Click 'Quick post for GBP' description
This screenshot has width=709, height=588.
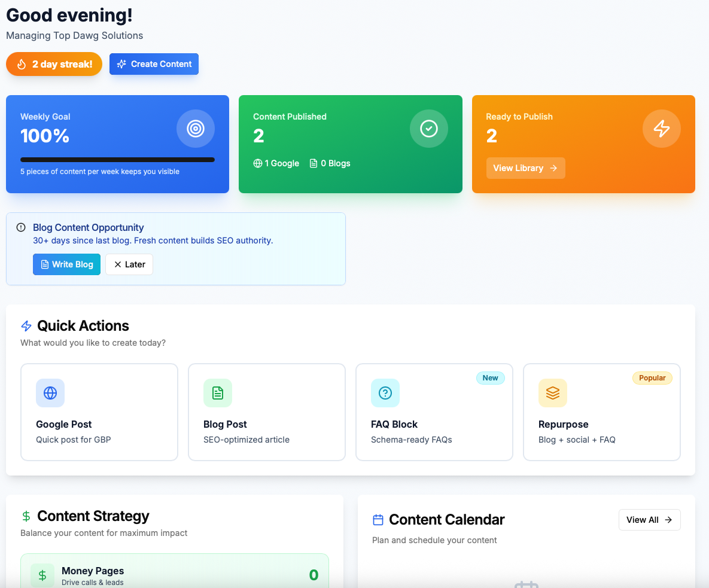pos(73,440)
